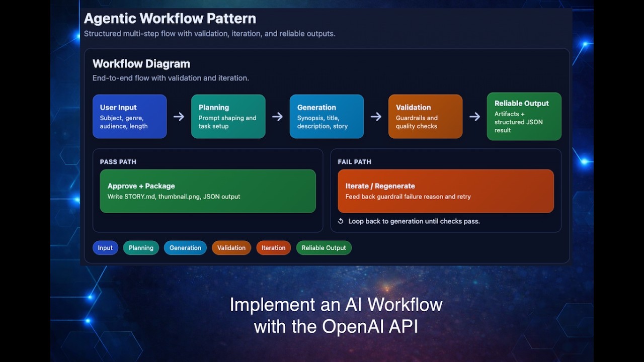This screenshot has width=644, height=362.
Task: Click the Input legend pill
Action: (105, 248)
